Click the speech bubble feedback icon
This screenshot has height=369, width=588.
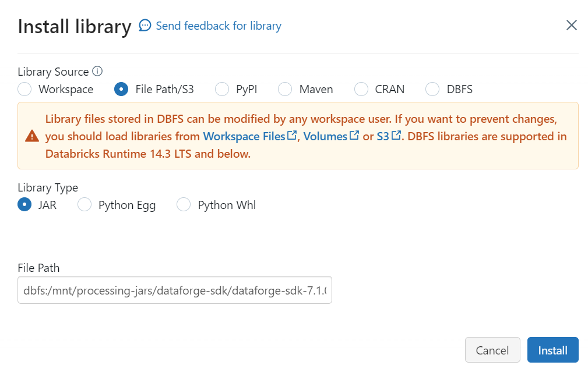click(144, 26)
